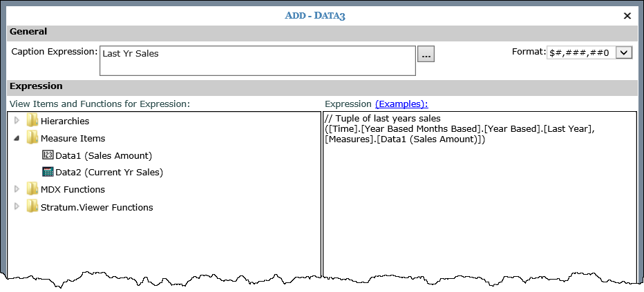Image resolution: width=644 pixels, height=292 pixels.
Task: Expand the Stratum.Viewer Functions node
Action: click(x=17, y=207)
